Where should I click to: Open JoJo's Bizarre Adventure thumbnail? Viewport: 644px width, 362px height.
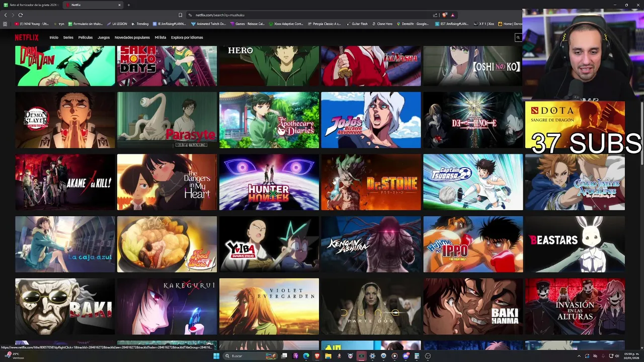(371, 120)
